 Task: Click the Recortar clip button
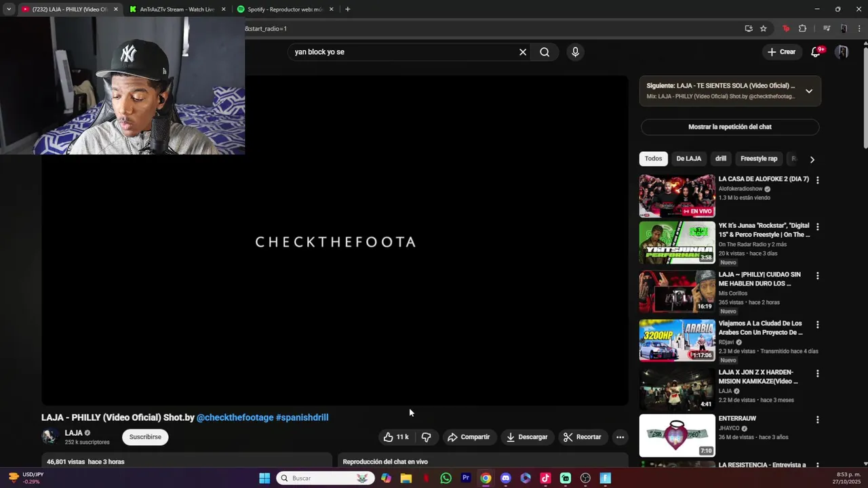(583, 437)
